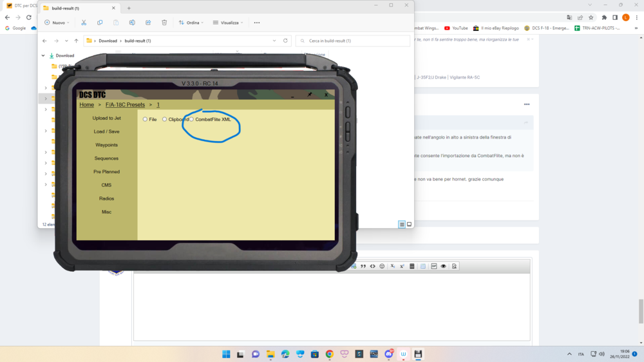Screen dimensions: 644x362
Task: Open Pre Planned section
Action: pos(106,172)
